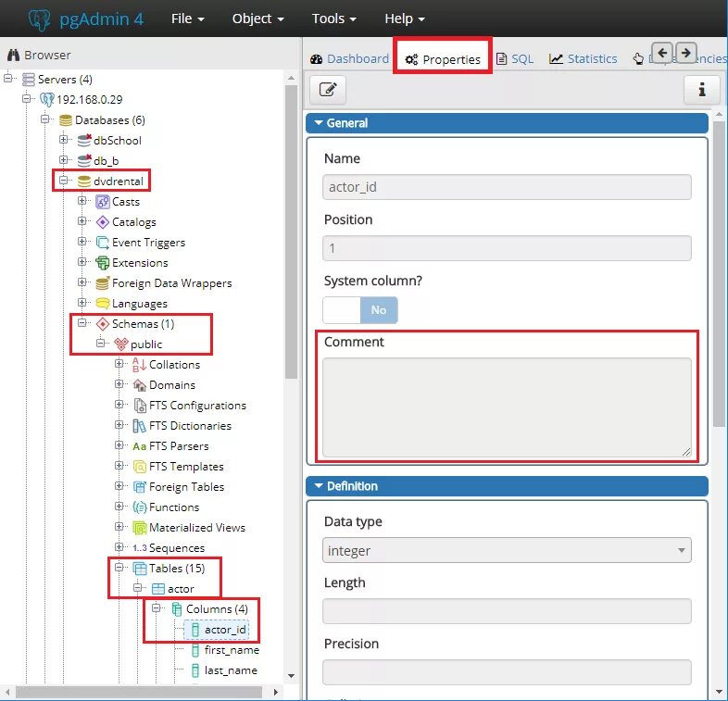Click the Collations sort icon

[x=139, y=365]
